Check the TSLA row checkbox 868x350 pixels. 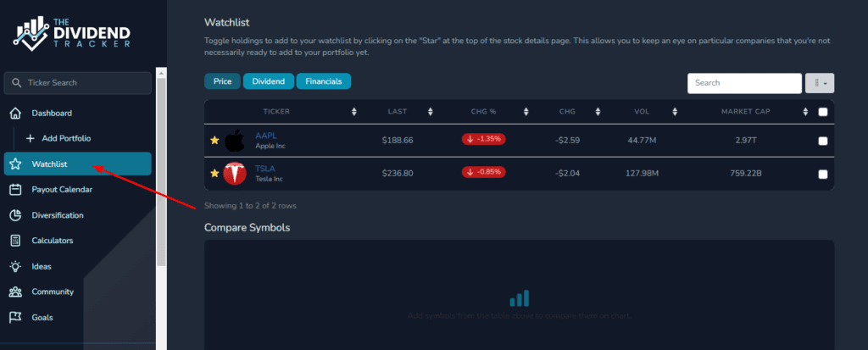[823, 175]
